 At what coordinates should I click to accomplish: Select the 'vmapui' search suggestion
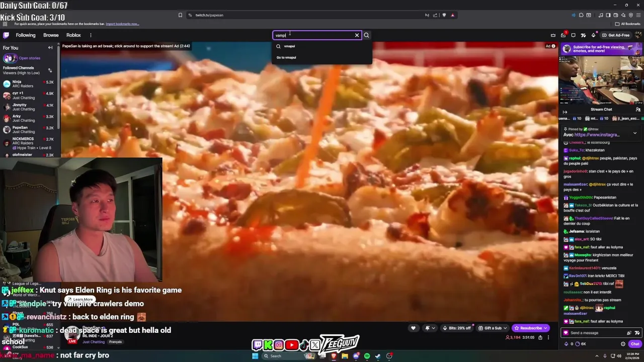tap(322, 46)
